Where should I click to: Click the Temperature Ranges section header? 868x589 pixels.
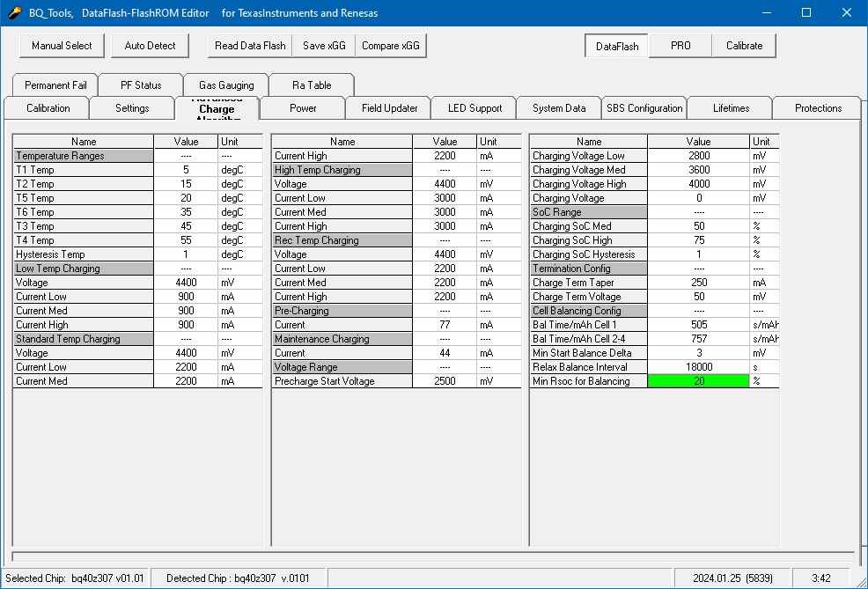[x=83, y=156]
